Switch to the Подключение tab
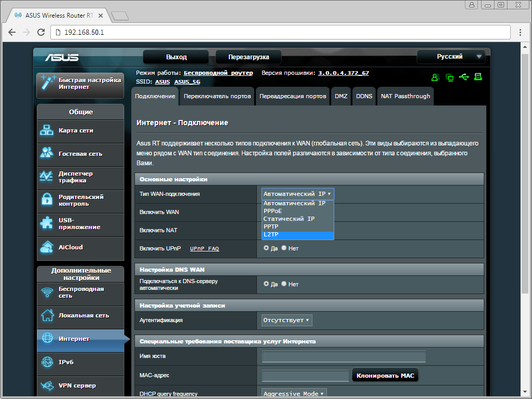This screenshot has width=532, height=399. (155, 96)
